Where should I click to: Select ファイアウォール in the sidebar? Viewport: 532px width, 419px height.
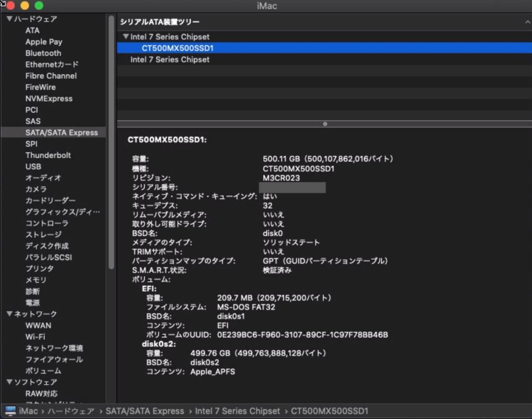pos(54,359)
